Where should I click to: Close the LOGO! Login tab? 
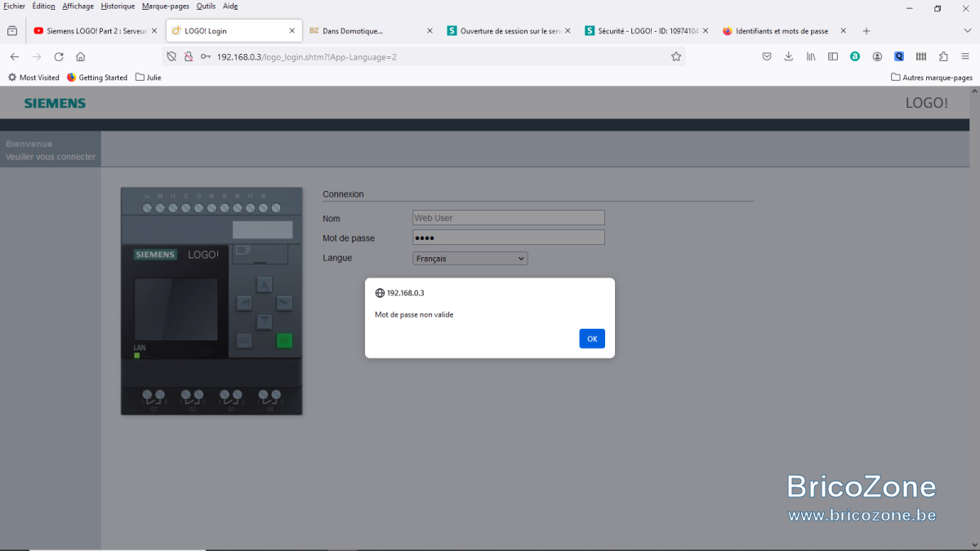click(x=292, y=31)
